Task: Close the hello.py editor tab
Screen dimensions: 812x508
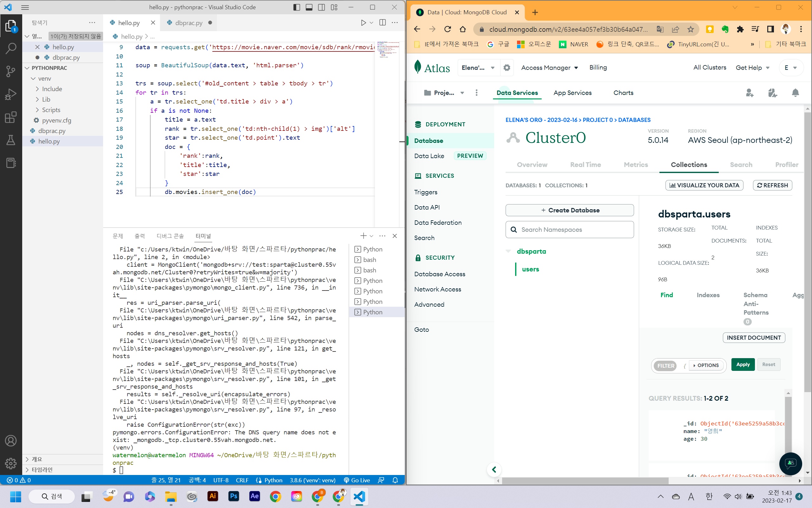Action: (x=153, y=23)
